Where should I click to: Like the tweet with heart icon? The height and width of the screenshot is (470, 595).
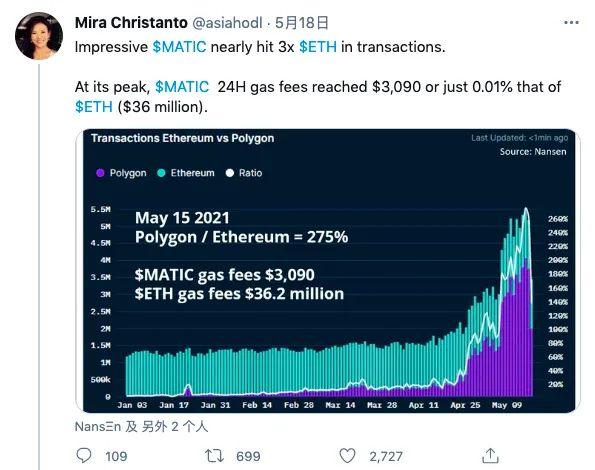(347, 456)
